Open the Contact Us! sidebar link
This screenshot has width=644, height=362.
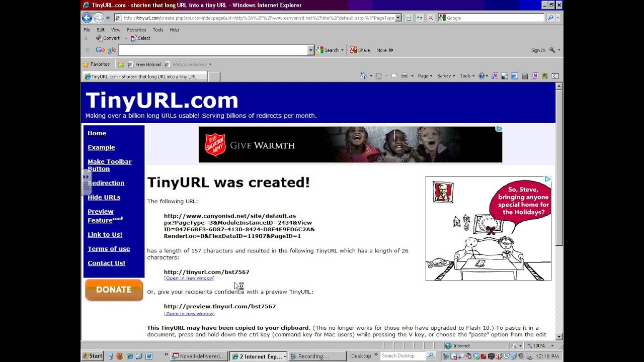click(106, 263)
